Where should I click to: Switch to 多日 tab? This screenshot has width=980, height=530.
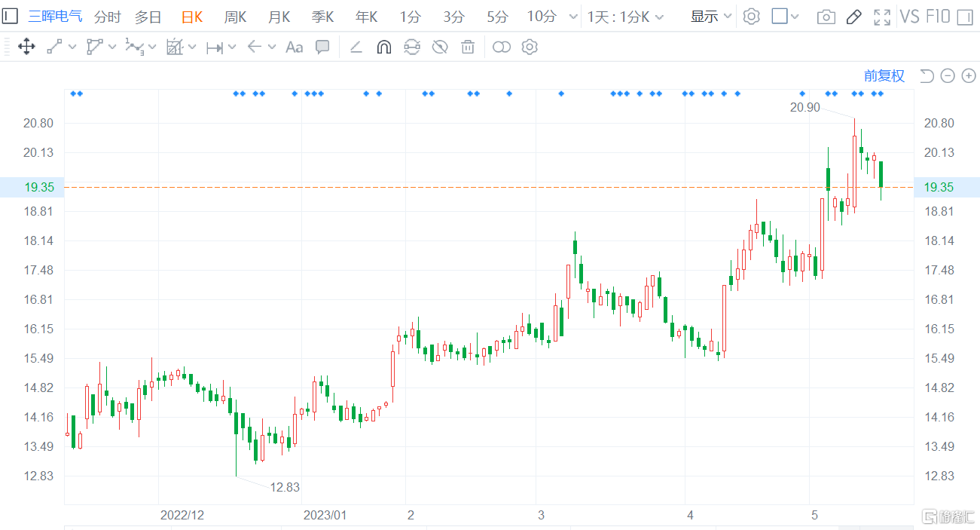click(148, 17)
